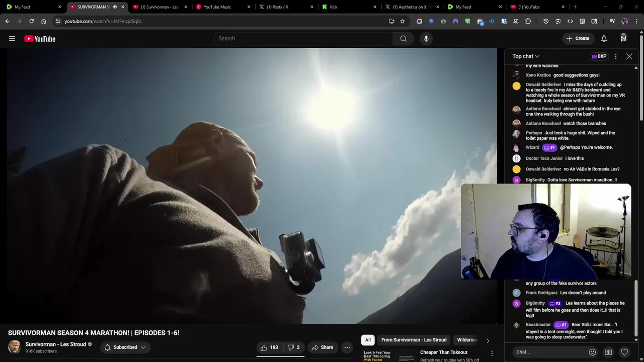The width and height of the screenshot is (644, 362).
Task: Open the Cheaper Than Takeout ad title
Action: tap(444, 352)
